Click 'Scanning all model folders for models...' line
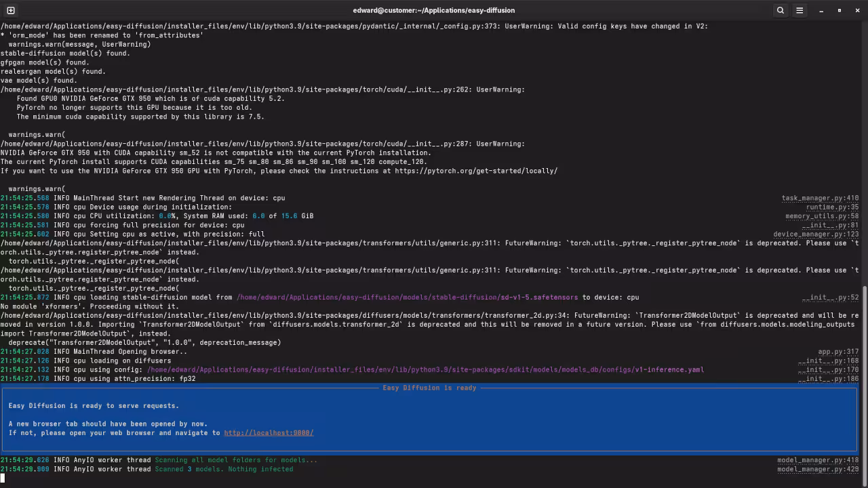Image resolution: width=868 pixels, height=488 pixels. tap(236, 460)
